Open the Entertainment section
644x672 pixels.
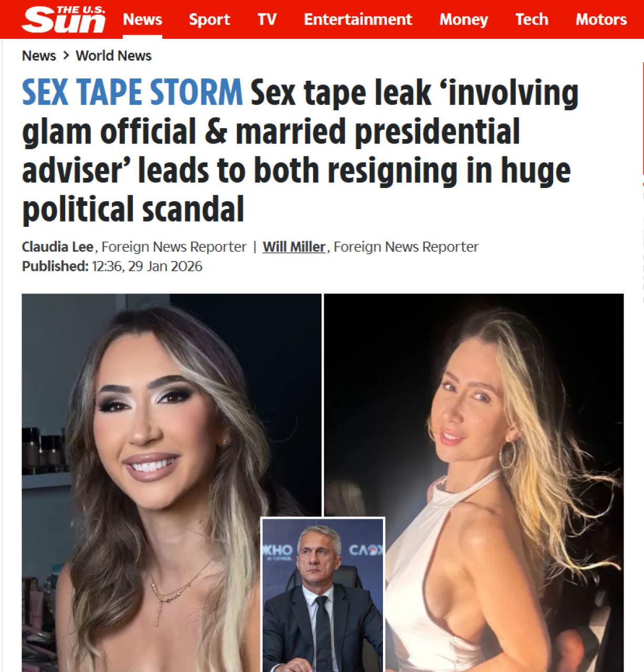click(x=358, y=19)
